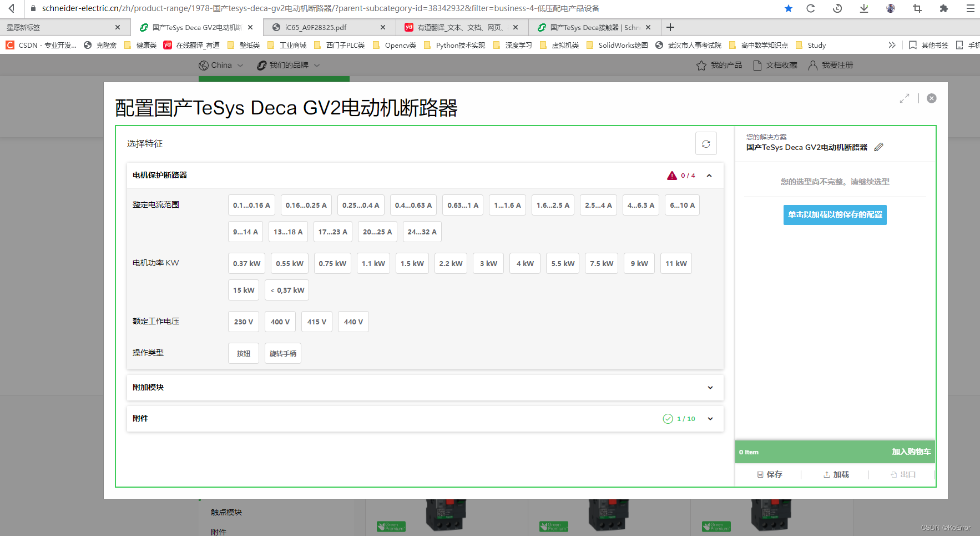Viewport: 980px width, 536px height.
Task: Select 15 kW motor power
Action: tap(244, 290)
